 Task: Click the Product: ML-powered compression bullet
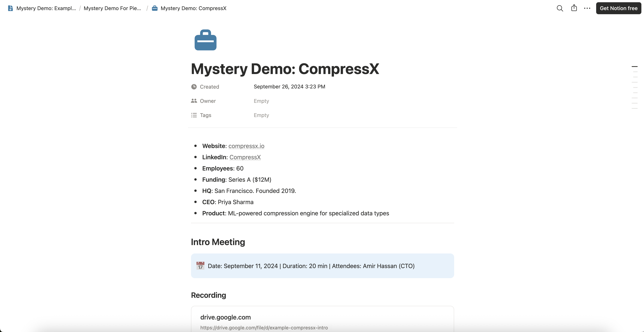pos(295,213)
